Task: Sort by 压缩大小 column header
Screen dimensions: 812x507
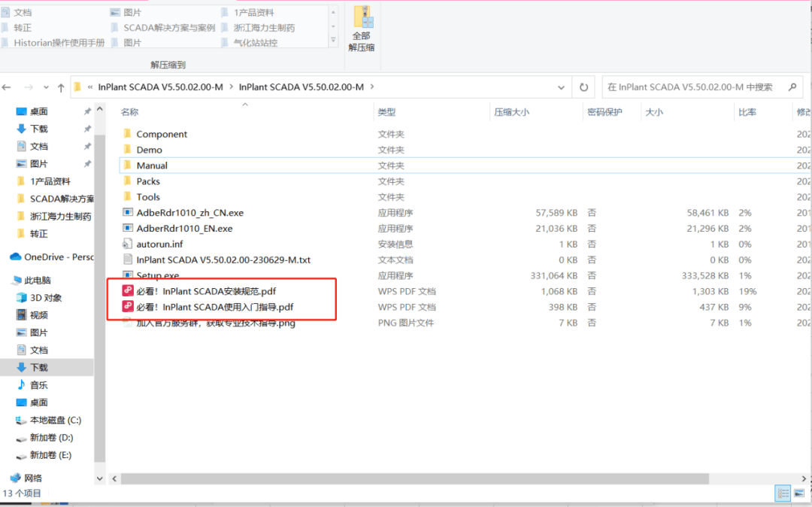Action: (x=511, y=112)
